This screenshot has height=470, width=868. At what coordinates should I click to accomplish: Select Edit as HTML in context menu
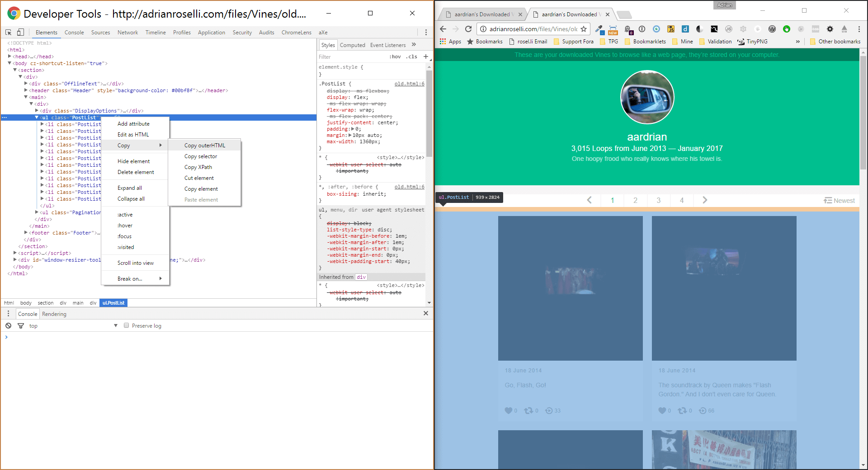point(135,135)
